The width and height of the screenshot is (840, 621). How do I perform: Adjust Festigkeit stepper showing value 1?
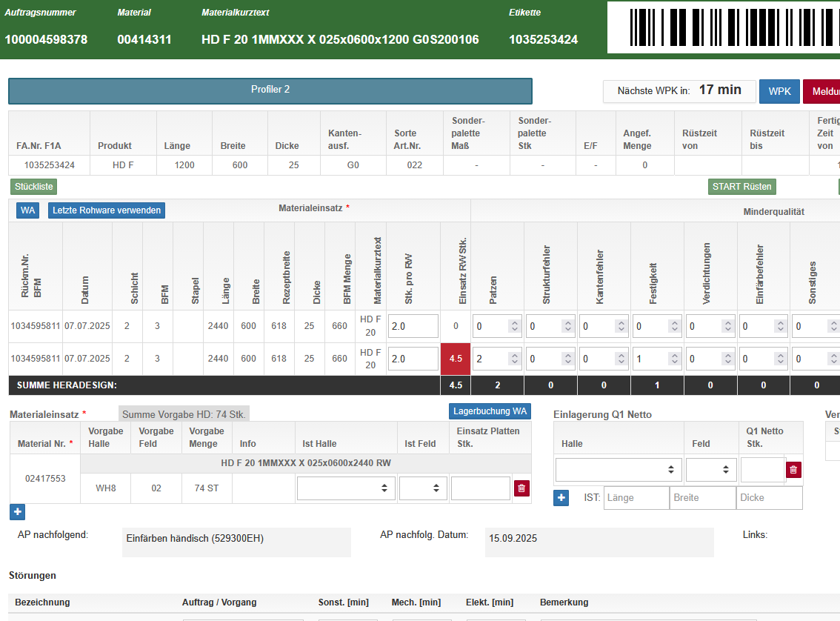point(674,359)
